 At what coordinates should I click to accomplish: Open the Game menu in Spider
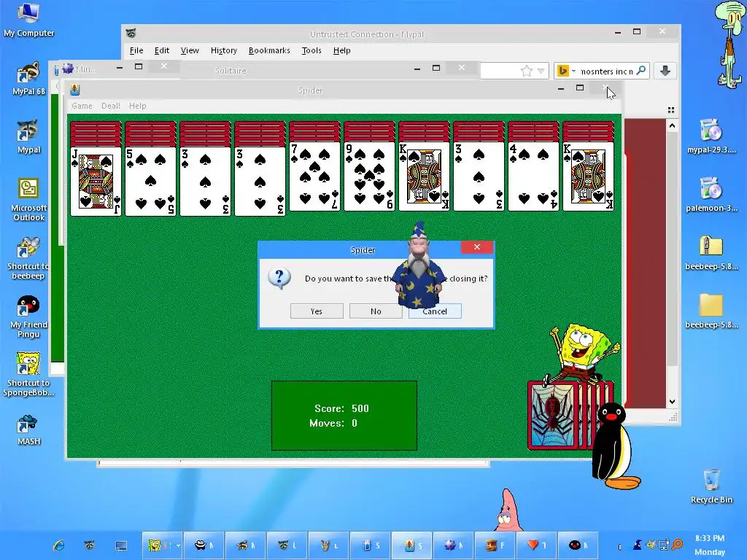(82, 106)
